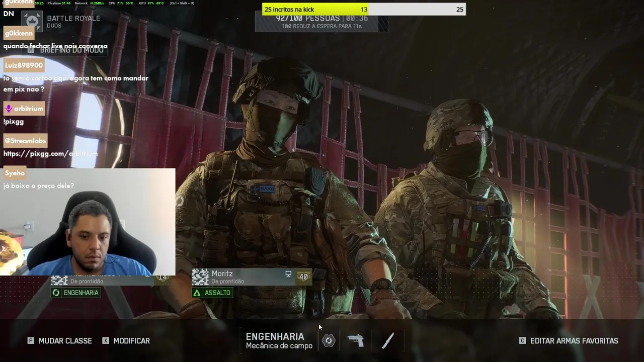644x362 pixels.
Task: Click Moritz's level 40 rank badge
Action: pos(303,277)
